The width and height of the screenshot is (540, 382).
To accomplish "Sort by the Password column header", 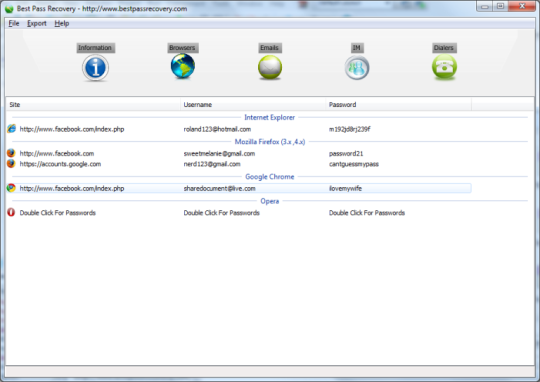I will (x=398, y=104).
